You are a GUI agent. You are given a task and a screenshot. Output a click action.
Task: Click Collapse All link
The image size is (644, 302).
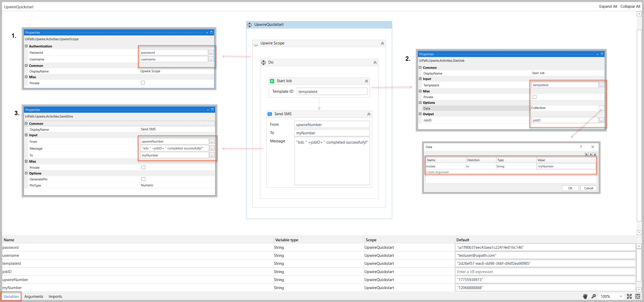click(x=630, y=6)
